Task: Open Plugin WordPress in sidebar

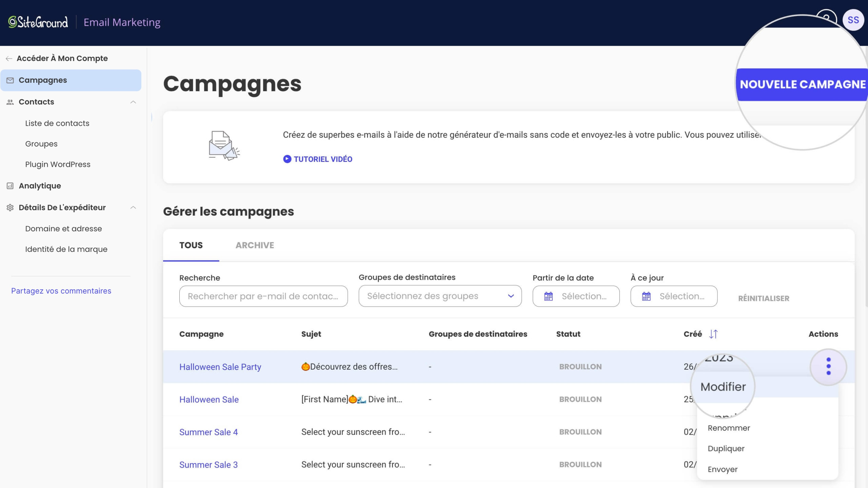Action: 58,164
